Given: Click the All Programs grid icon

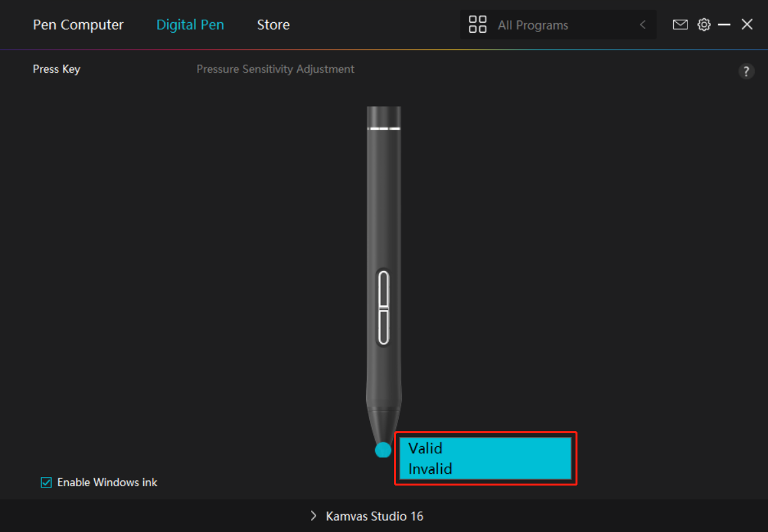Looking at the screenshot, I should pyautogui.click(x=478, y=25).
